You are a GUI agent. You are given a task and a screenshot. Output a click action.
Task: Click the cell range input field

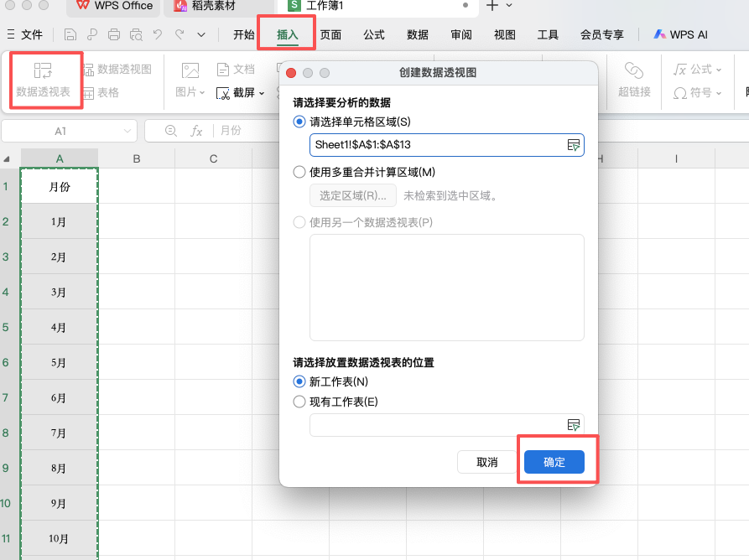[x=436, y=144]
